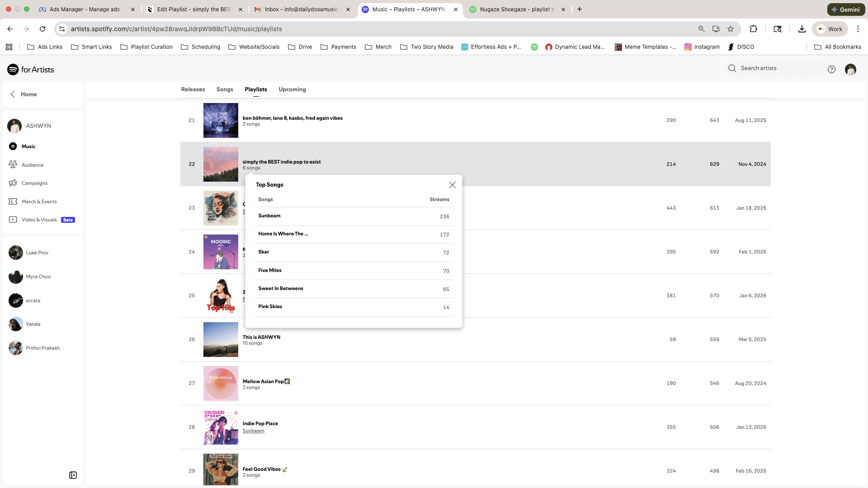Open the Audience section icon

(x=13, y=164)
